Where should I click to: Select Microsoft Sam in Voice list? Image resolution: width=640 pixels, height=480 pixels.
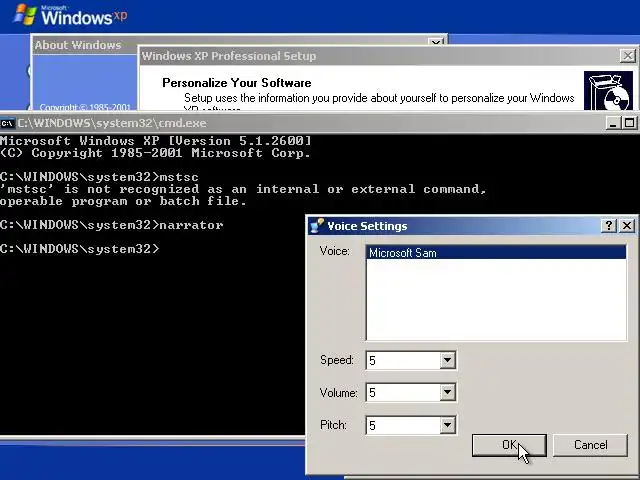pyautogui.click(x=496, y=253)
